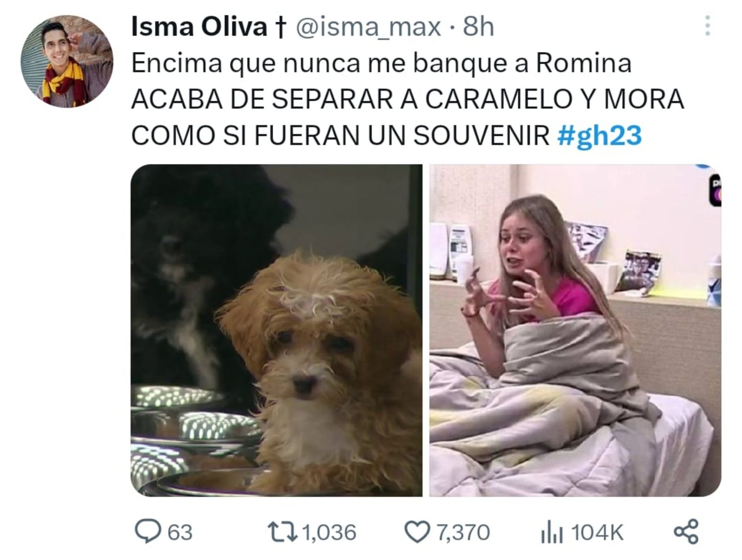Click the Isma Oliva display name

[x=199, y=27]
